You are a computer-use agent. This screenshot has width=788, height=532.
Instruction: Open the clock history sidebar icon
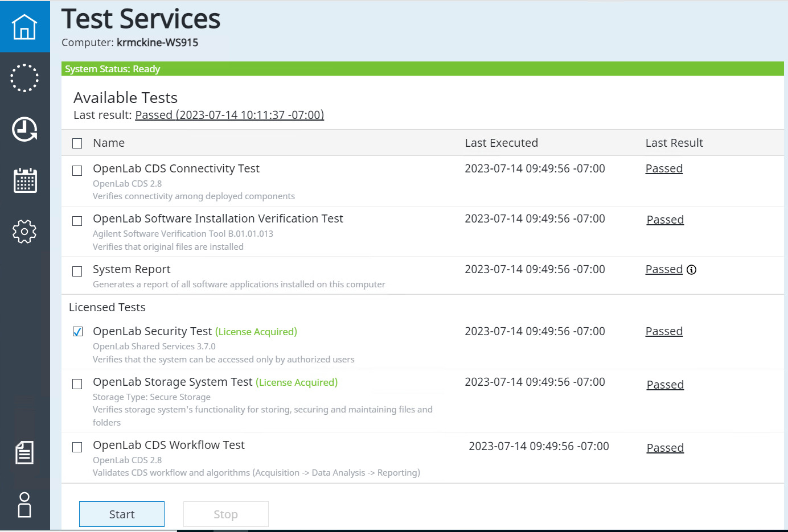24,129
